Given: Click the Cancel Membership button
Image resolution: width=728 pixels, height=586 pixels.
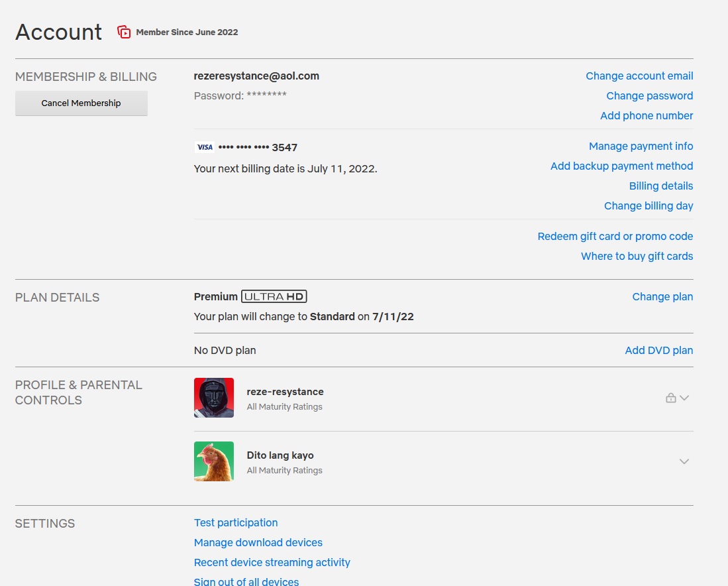Looking at the screenshot, I should (x=81, y=103).
